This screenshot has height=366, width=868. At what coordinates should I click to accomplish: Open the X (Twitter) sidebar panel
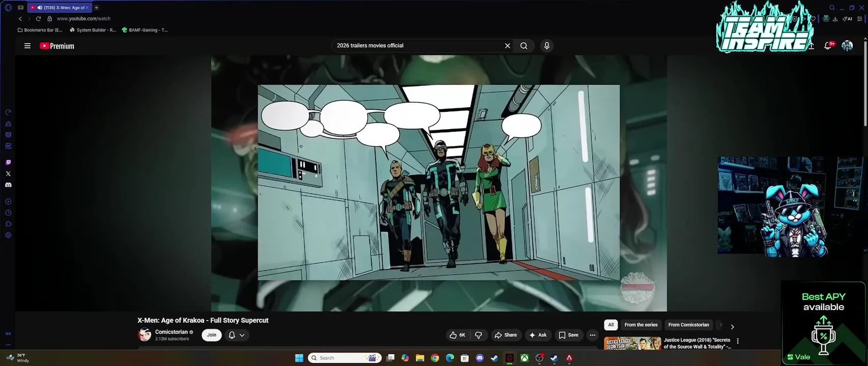8,174
